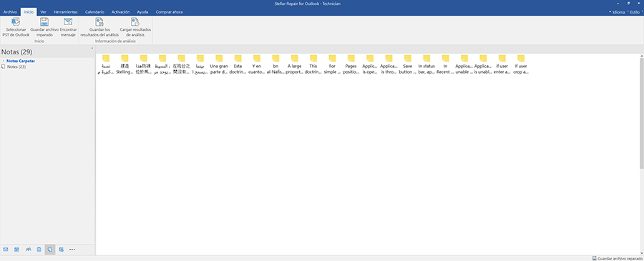Open the Ayuda tab
644x261 pixels.
coord(142,12)
